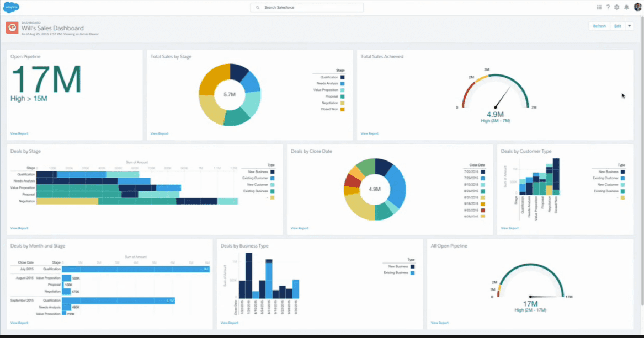Open View Report under All Open Pipeline
Image resolution: width=644 pixels, height=338 pixels.
(439, 323)
